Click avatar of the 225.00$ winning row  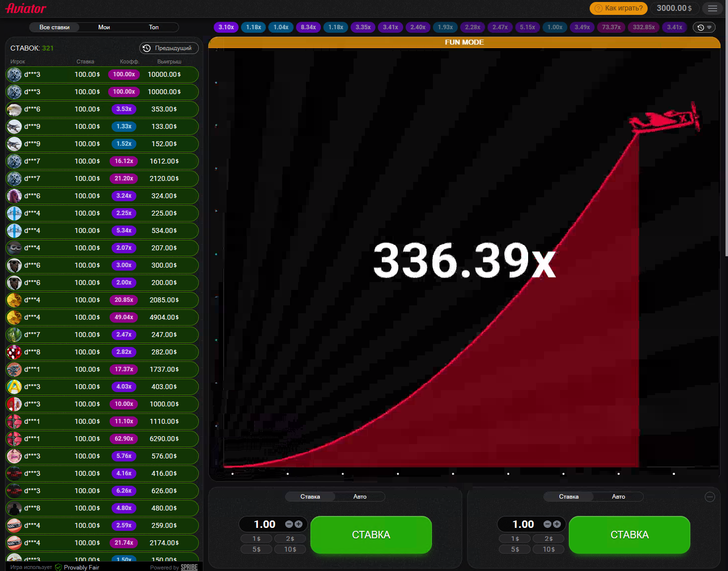pos(14,213)
